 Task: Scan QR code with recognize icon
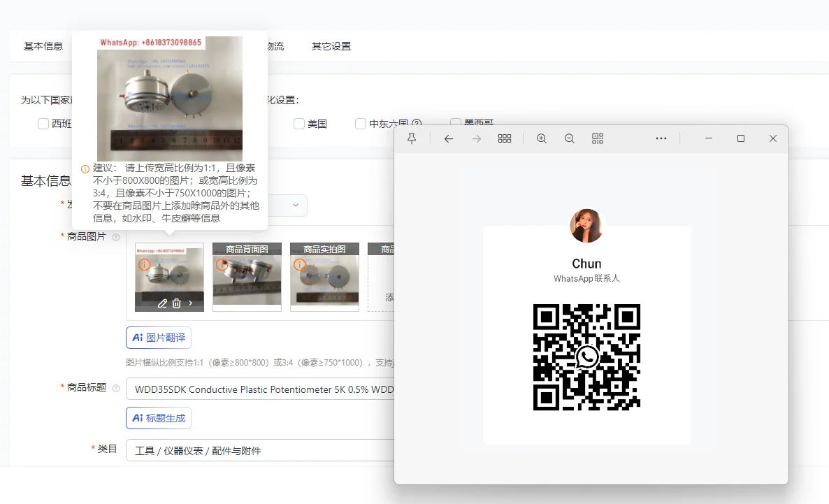[597, 138]
